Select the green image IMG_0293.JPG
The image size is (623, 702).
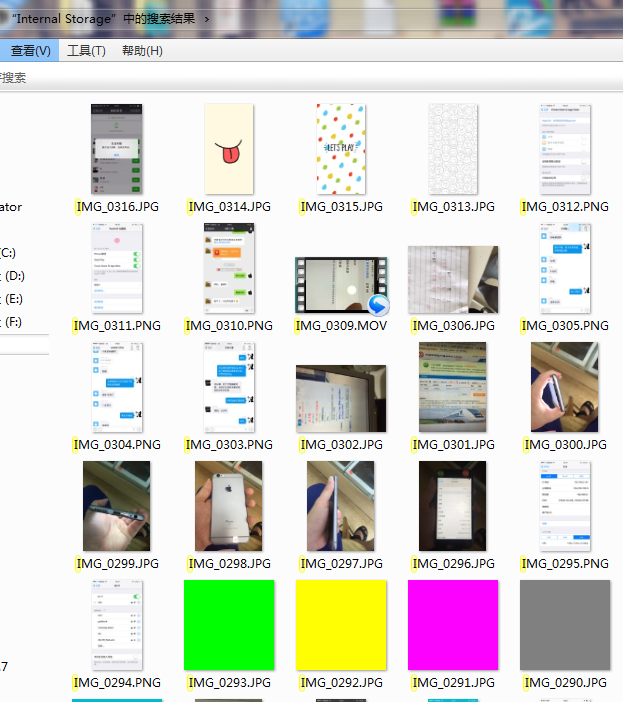pyautogui.click(x=229, y=625)
